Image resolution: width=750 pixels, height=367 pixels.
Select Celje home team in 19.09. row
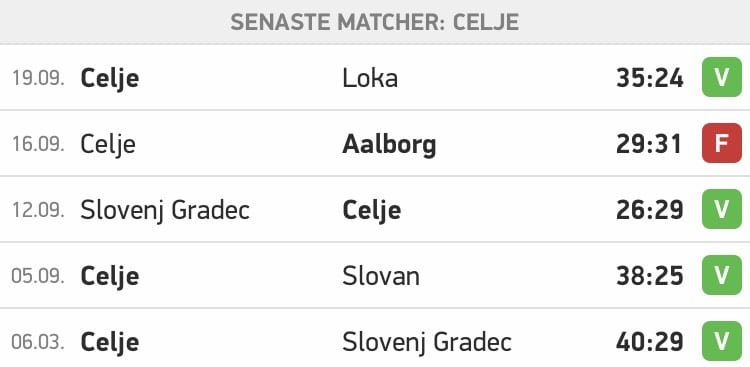(110, 79)
